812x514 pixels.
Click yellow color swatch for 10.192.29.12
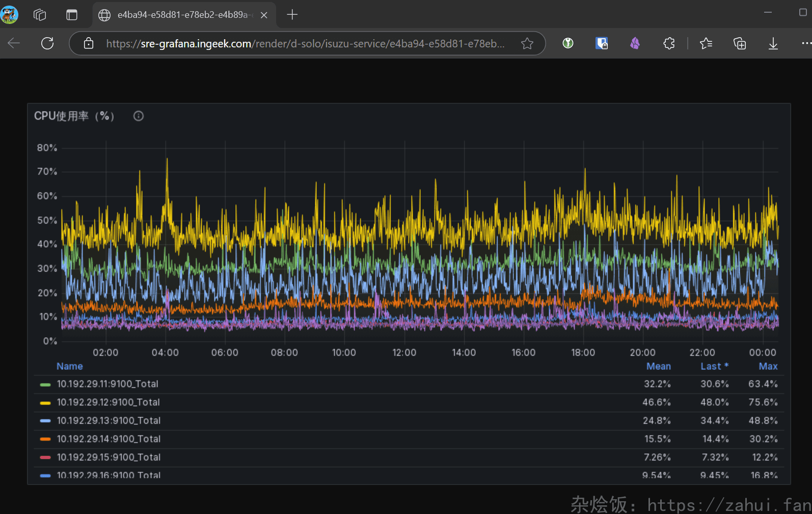tap(45, 403)
